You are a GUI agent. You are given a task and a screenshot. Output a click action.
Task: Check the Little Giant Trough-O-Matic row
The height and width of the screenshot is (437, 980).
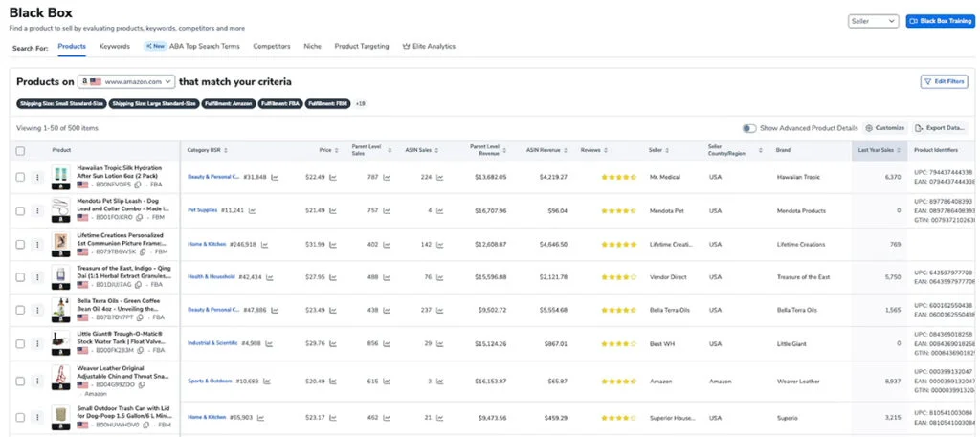[21, 344]
